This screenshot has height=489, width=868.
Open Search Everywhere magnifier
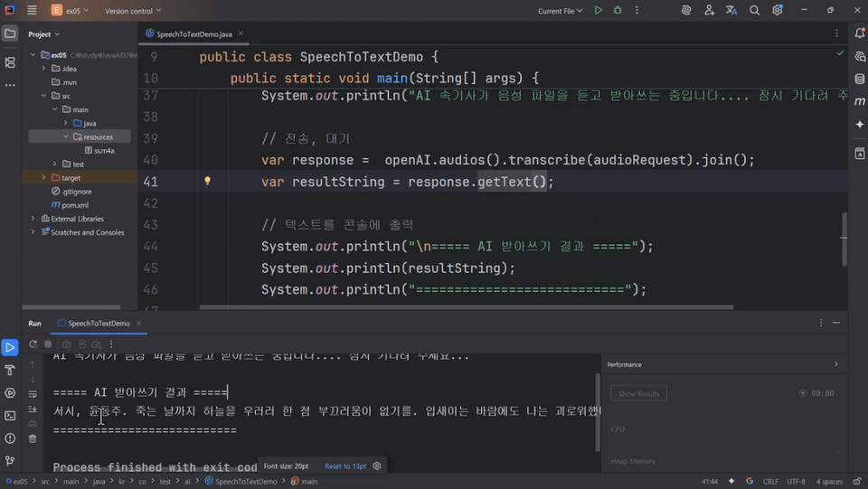(754, 10)
